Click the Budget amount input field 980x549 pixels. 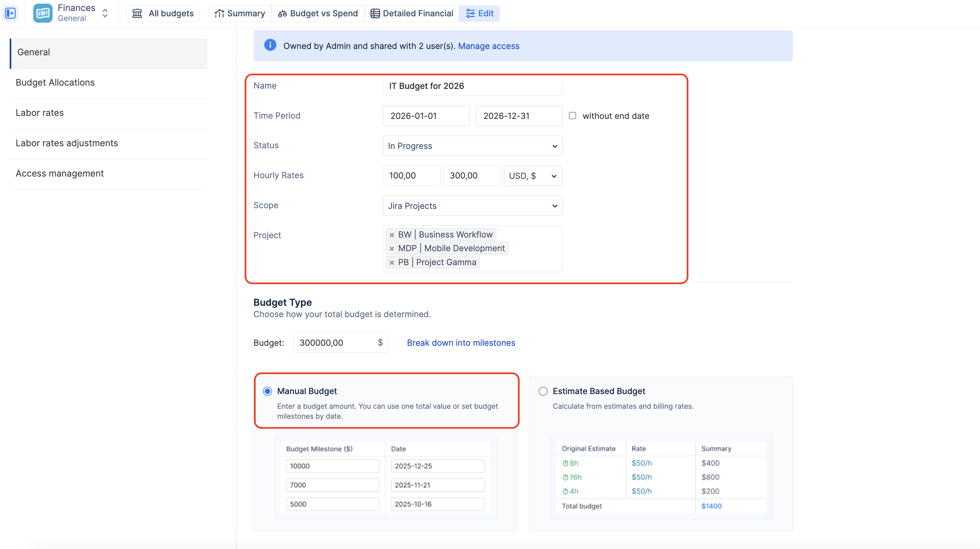pyautogui.click(x=335, y=343)
